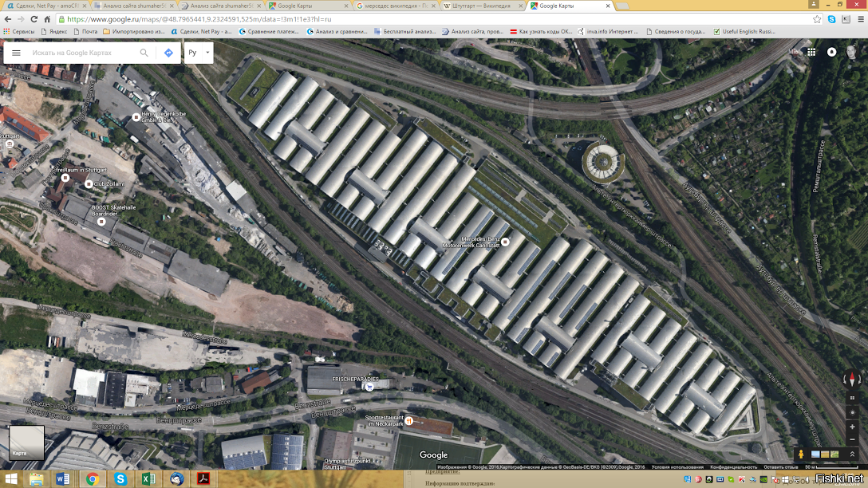Click the search magnifier icon
This screenshot has width=868, height=488.
pyautogui.click(x=144, y=53)
